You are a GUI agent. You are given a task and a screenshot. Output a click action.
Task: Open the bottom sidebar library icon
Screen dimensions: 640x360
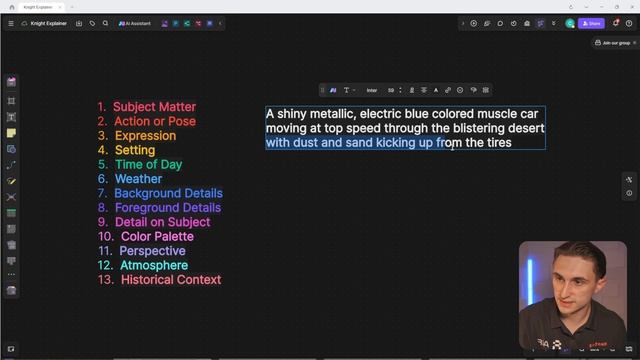pyautogui.click(x=11, y=290)
